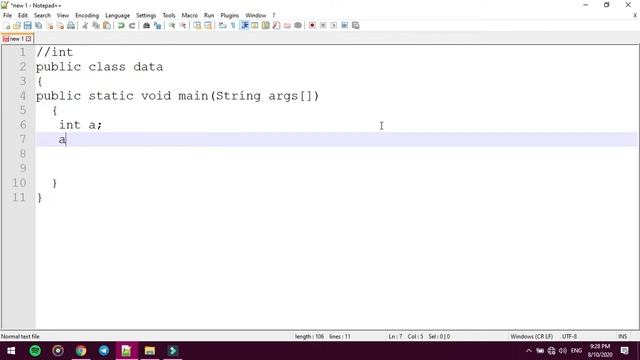
Task: Toggle Folder as Workspace panel icon
Action: [287, 25]
